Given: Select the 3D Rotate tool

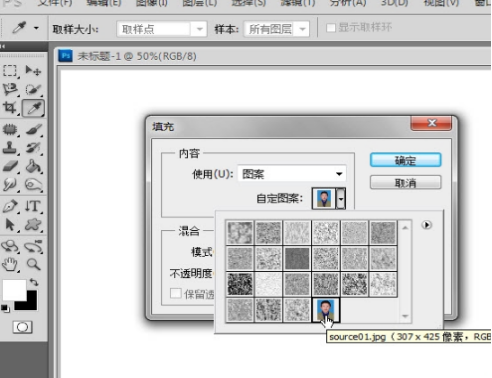Looking at the screenshot, I should pos(10,247).
